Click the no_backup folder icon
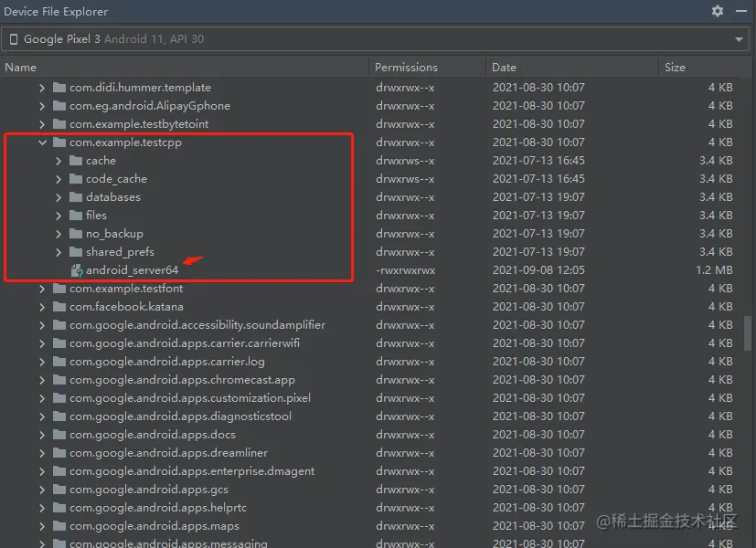 76,234
